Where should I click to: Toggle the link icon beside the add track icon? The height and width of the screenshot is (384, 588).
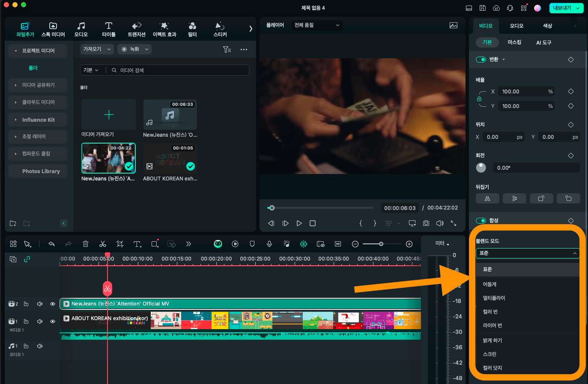(27, 259)
